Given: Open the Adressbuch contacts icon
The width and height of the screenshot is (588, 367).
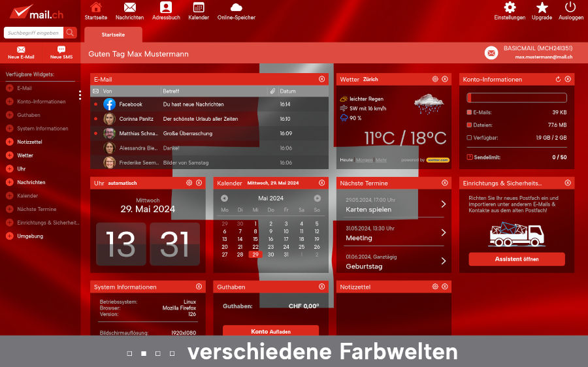Looking at the screenshot, I should [166, 8].
